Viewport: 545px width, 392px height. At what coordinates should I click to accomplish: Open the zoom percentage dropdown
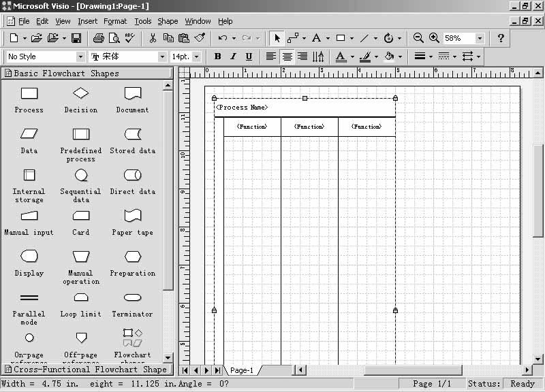[x=480, y=39]
